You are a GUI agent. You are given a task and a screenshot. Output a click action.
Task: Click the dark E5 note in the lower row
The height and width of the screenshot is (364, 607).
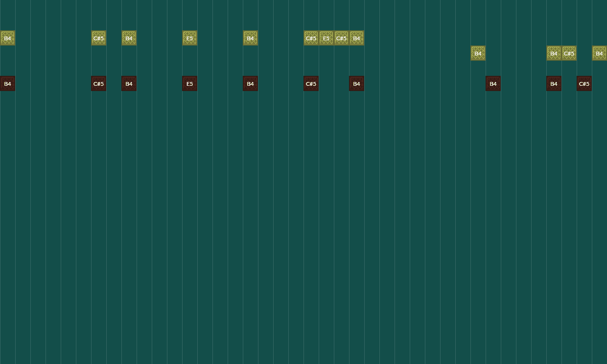189,83
